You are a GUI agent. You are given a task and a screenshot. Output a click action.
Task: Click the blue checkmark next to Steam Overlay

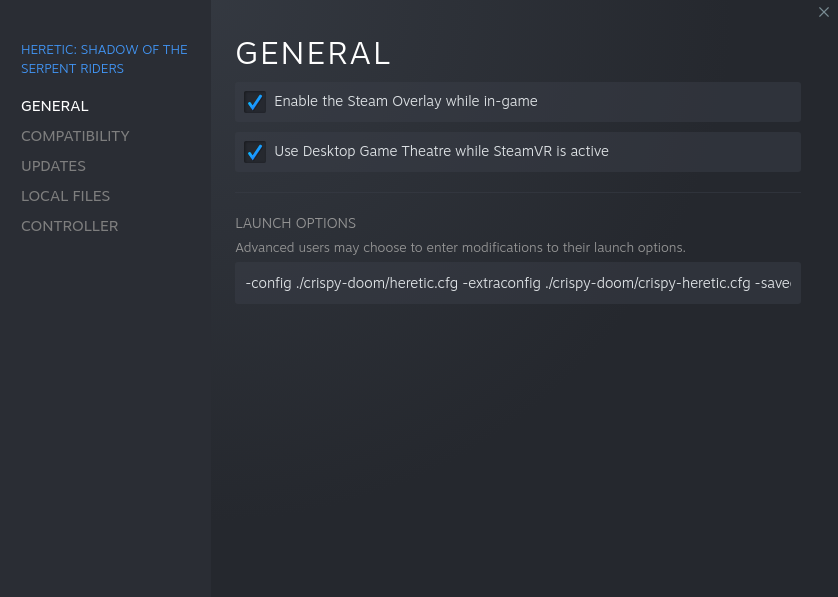point(255,102)
